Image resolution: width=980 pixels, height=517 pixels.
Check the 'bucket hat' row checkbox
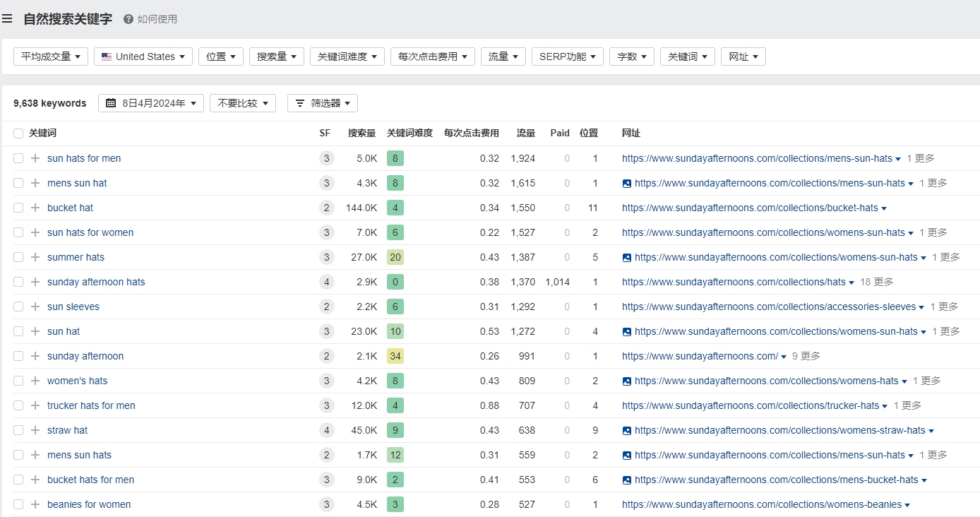click(18, 208)
